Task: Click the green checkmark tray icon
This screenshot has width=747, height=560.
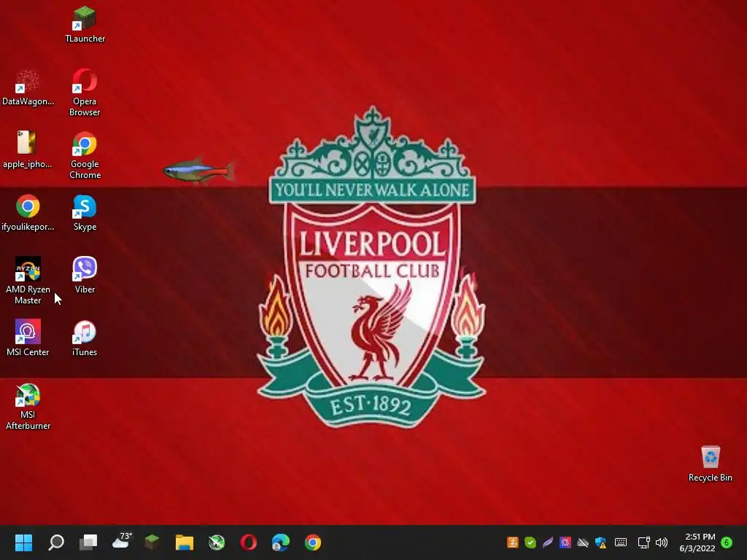Action: [x=530, y=542]
